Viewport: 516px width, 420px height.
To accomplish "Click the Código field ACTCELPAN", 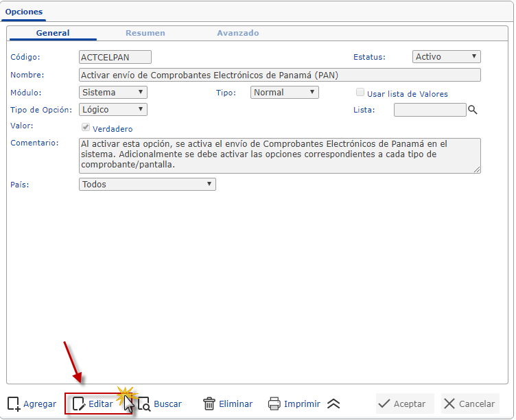I will (115, 57).
